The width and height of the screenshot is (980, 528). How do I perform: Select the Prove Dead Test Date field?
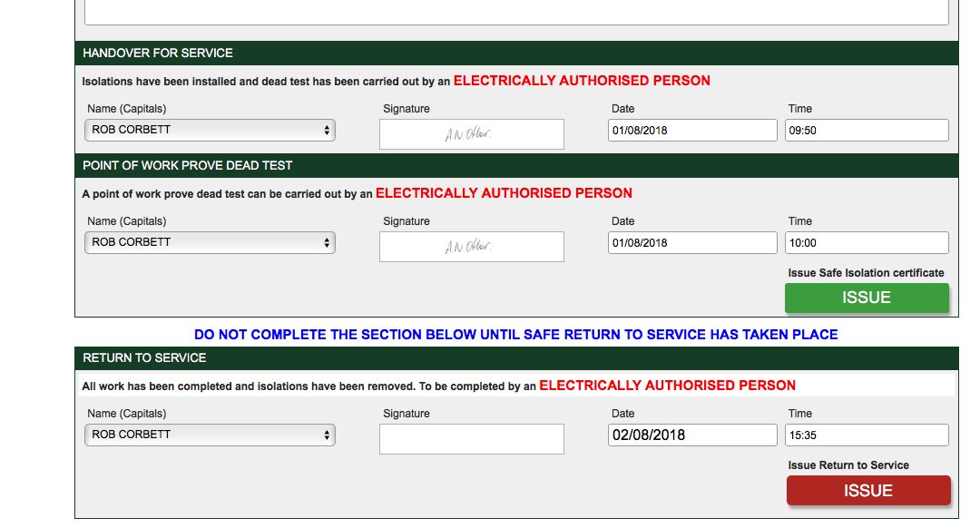(691, 242)
